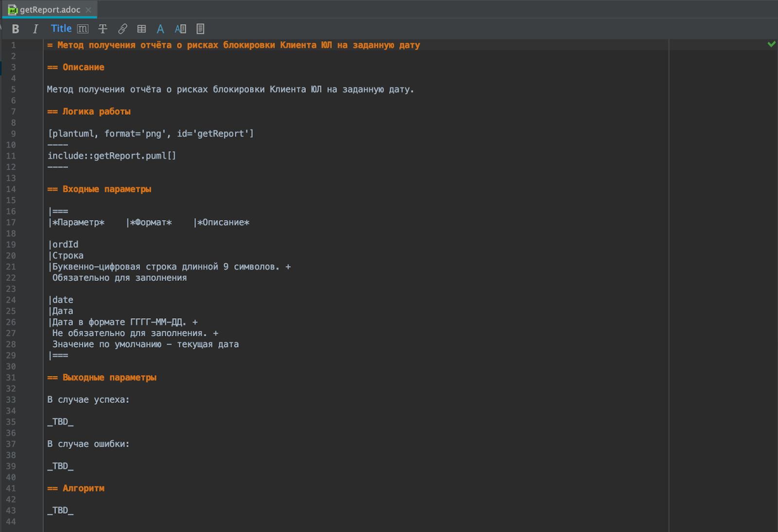Click the '== Алгоритм' heading

tap(76, 489)
